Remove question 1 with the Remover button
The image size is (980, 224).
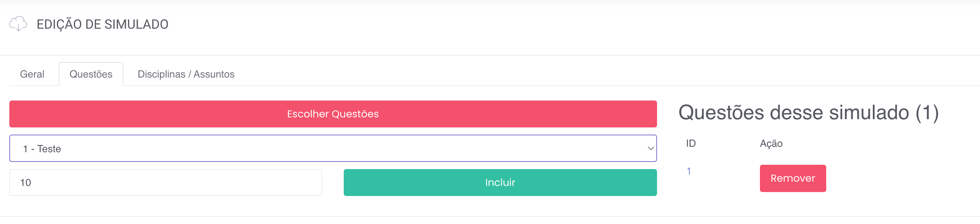coord(793,178)
